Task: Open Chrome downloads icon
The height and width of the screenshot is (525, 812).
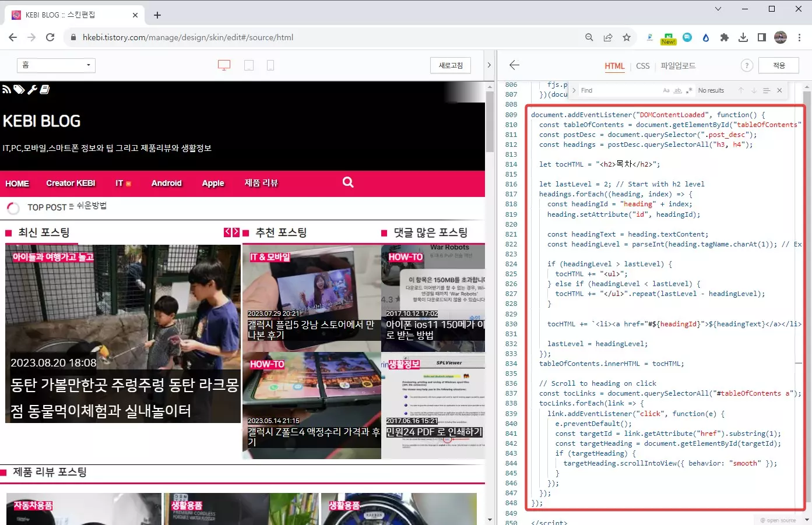Action: 743,37
